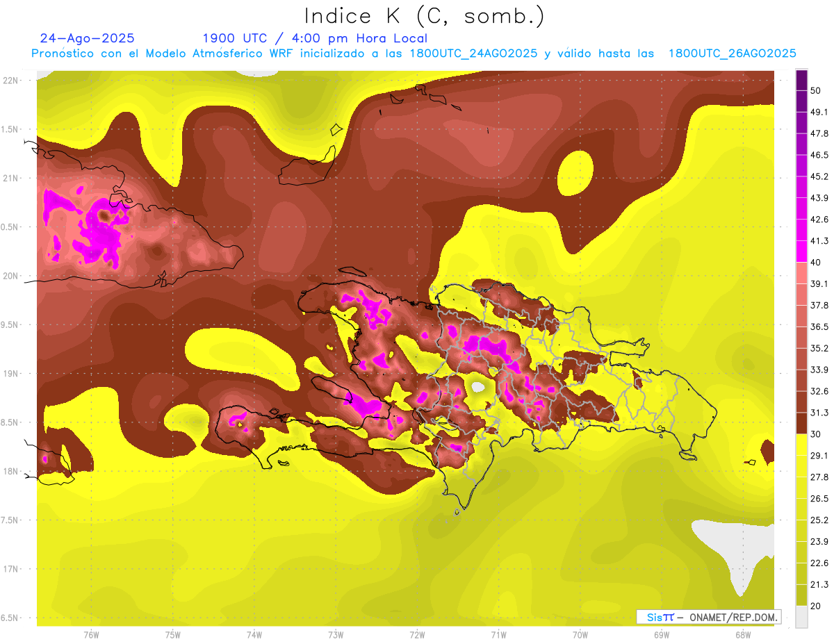This screenshot has height=644, width=834.
Task: Click the "Pronóstico con el Modelo Atmosférico WRF" line
Action: coord(414,53)
